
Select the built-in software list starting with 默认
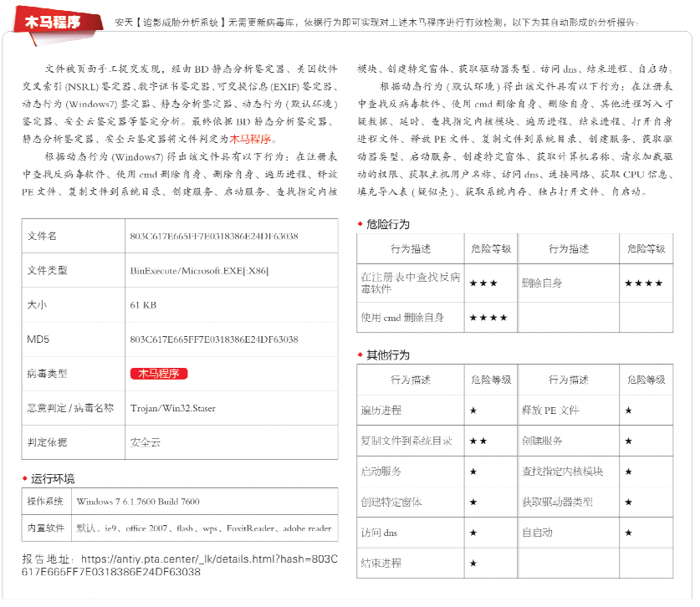204,528
